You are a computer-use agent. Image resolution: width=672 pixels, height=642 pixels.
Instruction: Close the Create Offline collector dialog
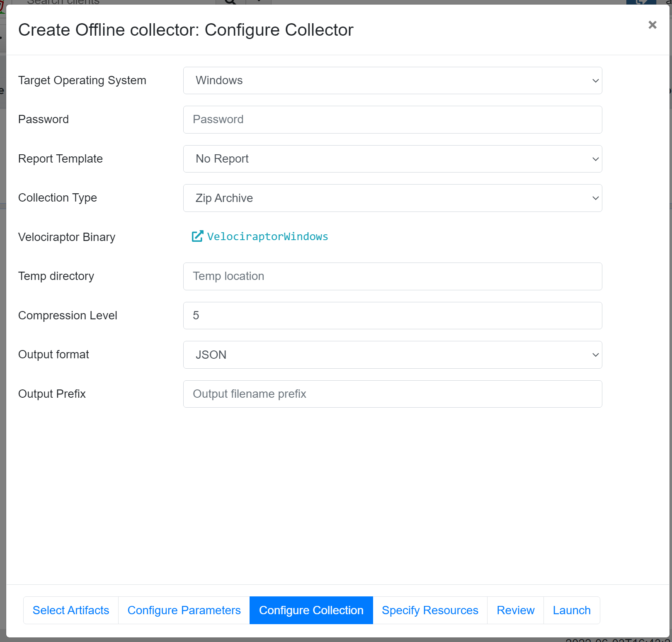(652, 25)
